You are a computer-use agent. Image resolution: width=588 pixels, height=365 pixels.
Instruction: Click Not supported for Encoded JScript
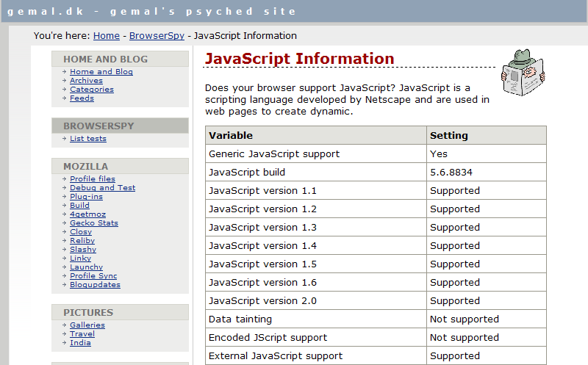(x=487, y=337)
